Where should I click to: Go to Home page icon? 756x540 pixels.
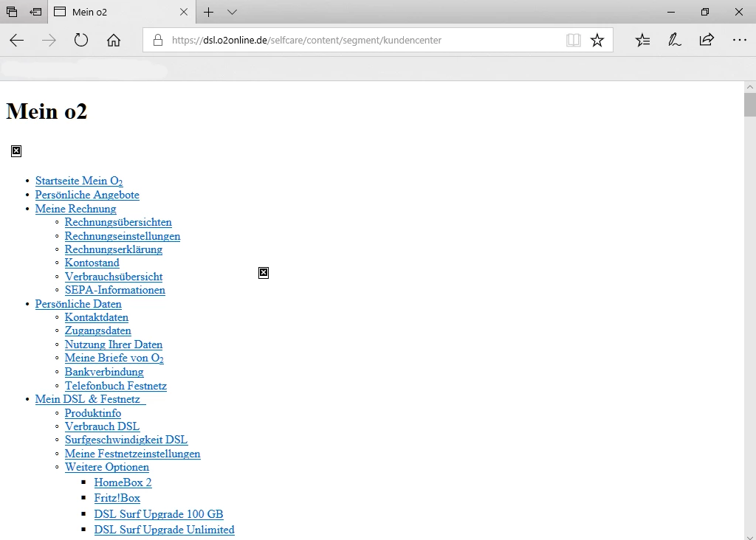coord(113,40)
